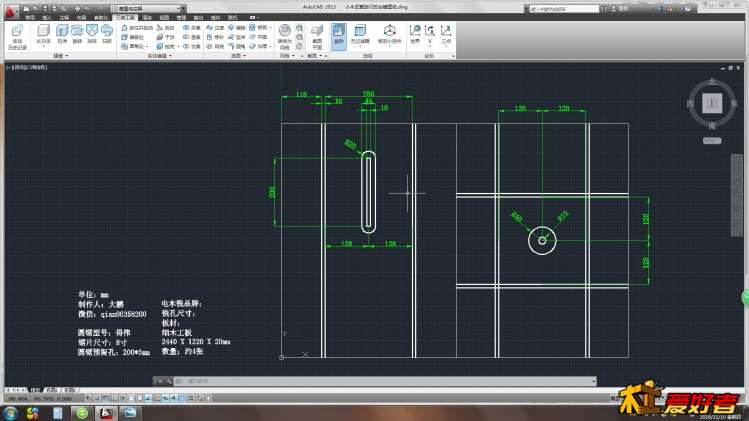Toggle Polar tracking in the status bar
749x421 pixels.
click(x=123, y=398)
